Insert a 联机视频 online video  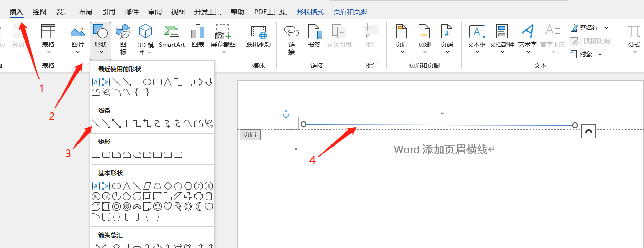point(259,36)
